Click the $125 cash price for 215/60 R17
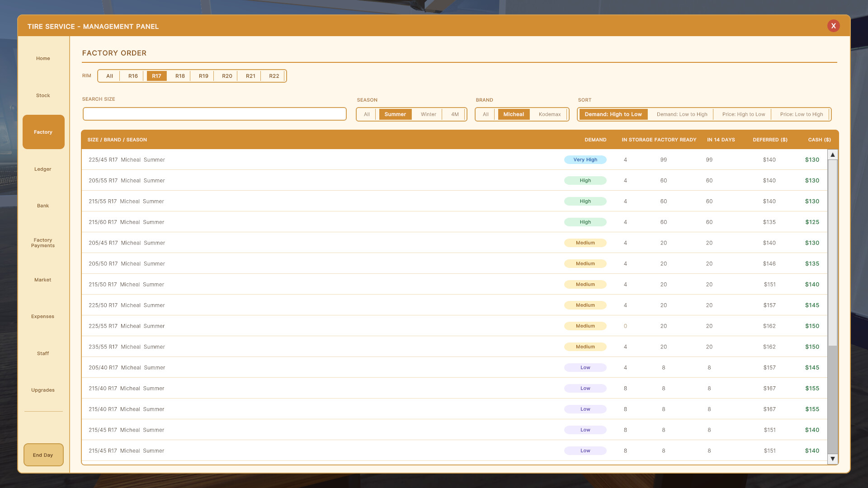 tap(812, 222)
